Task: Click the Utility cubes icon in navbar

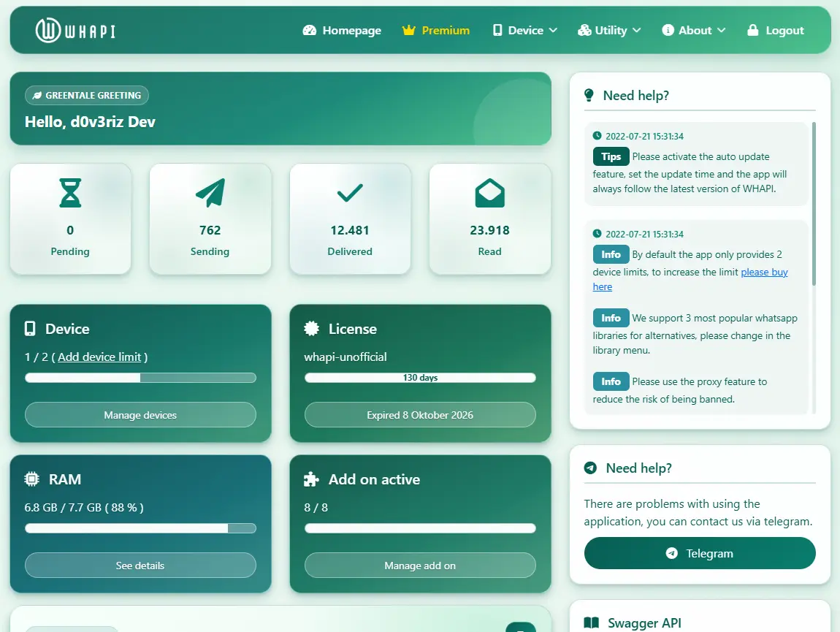Action: pos(584,31)
